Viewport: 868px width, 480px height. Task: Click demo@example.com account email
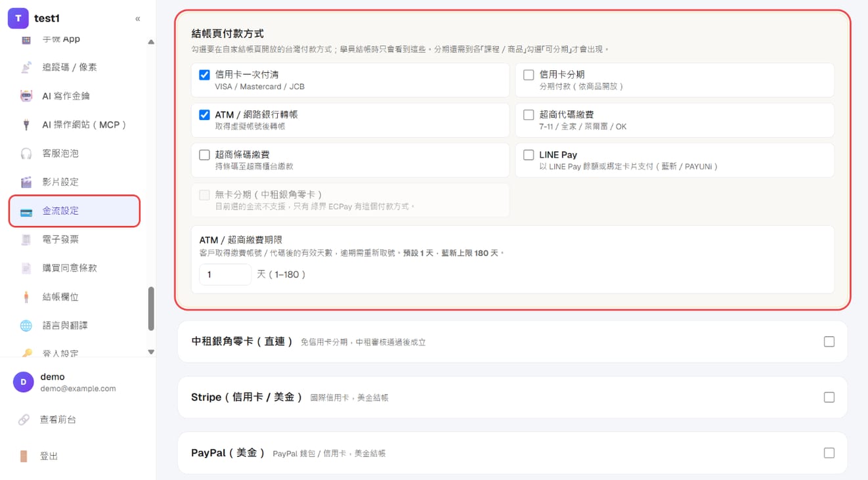click(x=78, y=389)
